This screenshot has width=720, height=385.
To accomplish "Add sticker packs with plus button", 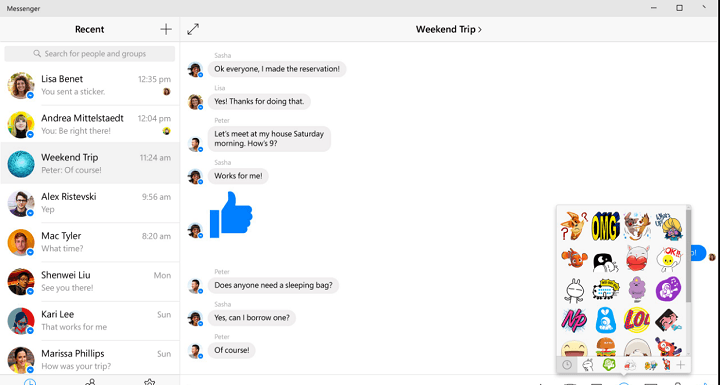I will click(x=681, y=365).
